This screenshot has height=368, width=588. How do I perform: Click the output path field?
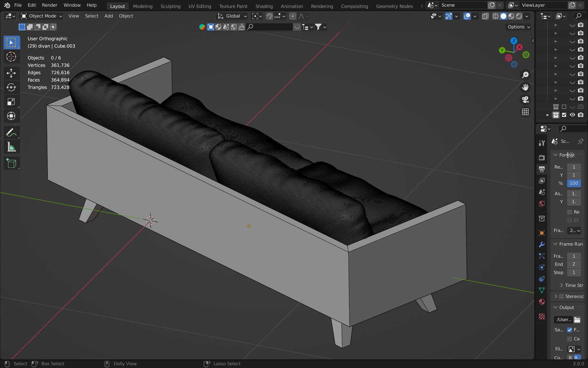tap(563, 320)
